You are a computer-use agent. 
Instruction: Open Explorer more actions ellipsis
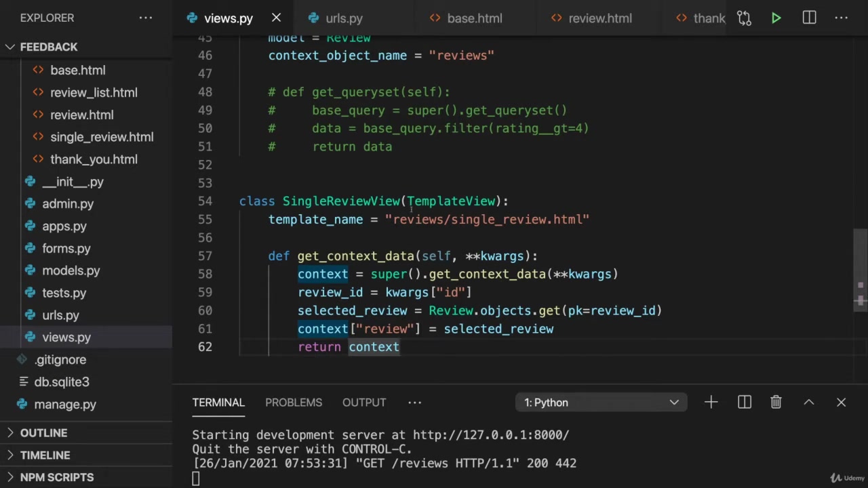(146, 18)
